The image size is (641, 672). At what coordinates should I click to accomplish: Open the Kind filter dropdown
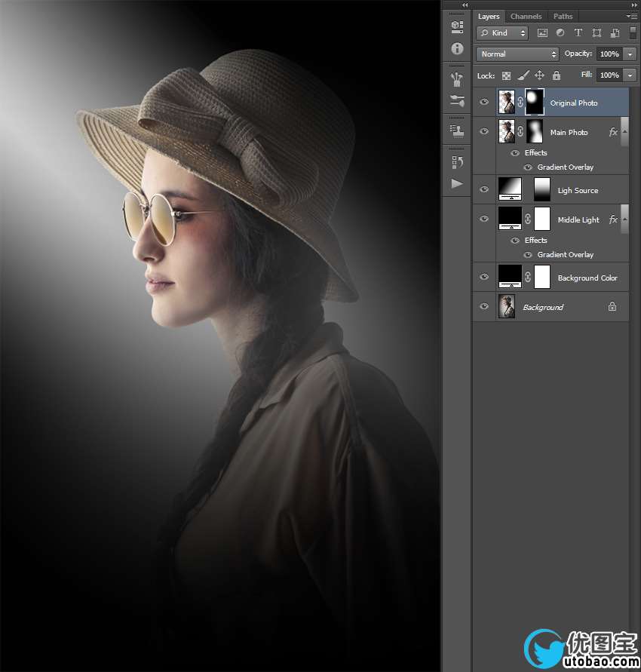[x=502, y=33]
